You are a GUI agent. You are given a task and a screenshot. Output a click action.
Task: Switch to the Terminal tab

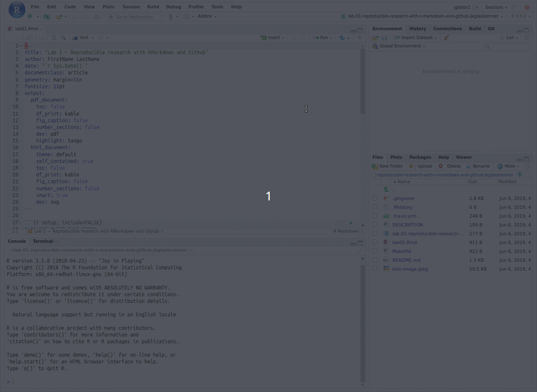[43, 241]
